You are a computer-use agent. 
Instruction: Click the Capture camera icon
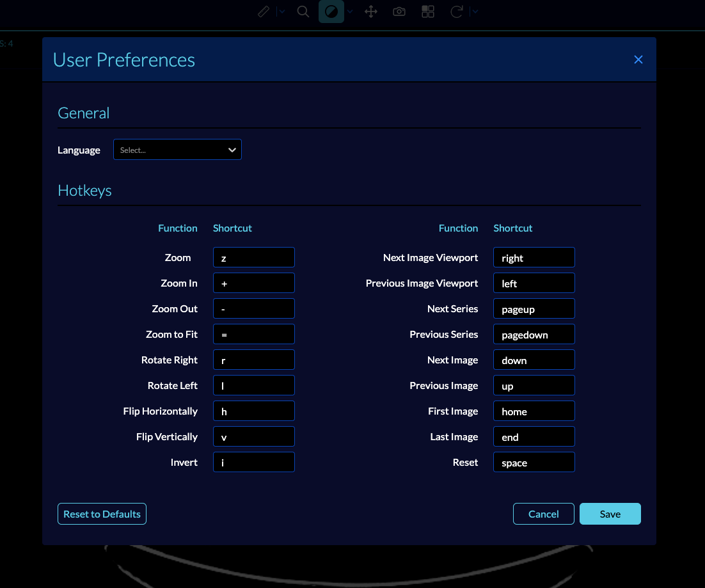(399, 11)
